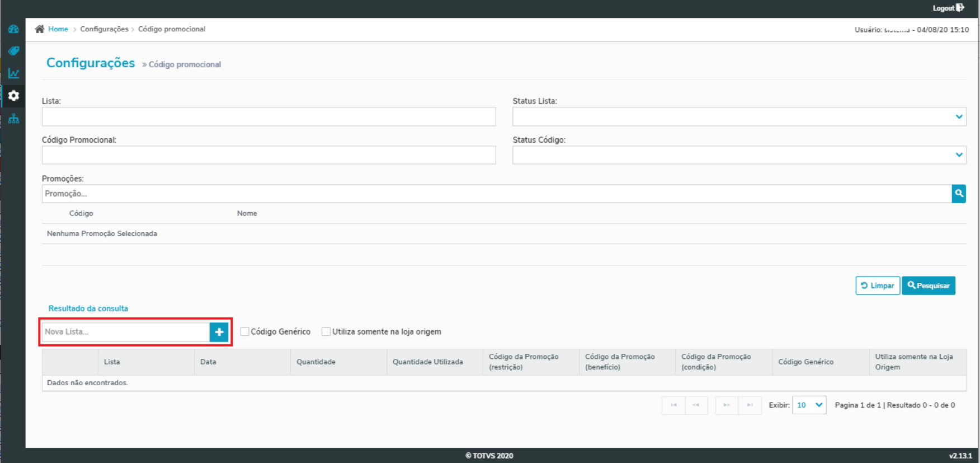Expand the Status Lista dropdown
Viewport: 980px width, 463px height.
(x=739, y=116)
